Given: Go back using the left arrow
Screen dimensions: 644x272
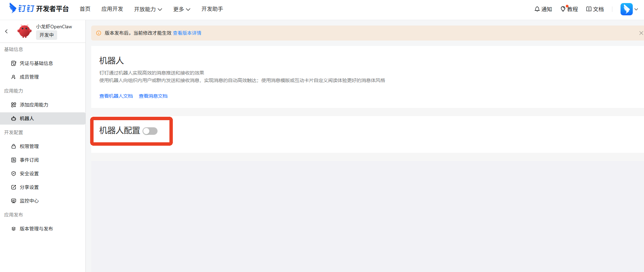Looking at the screenshot, I should click(6, 31).
